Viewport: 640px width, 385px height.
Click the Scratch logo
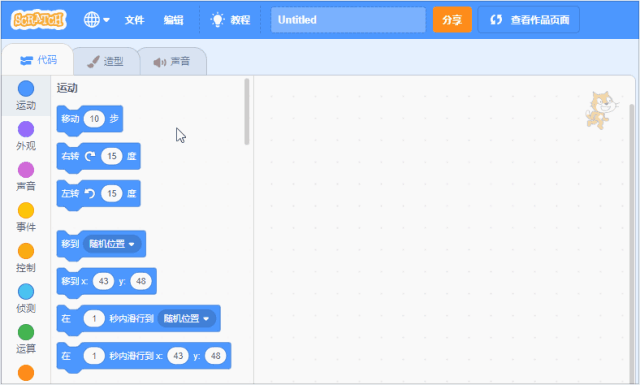point(38,20)
